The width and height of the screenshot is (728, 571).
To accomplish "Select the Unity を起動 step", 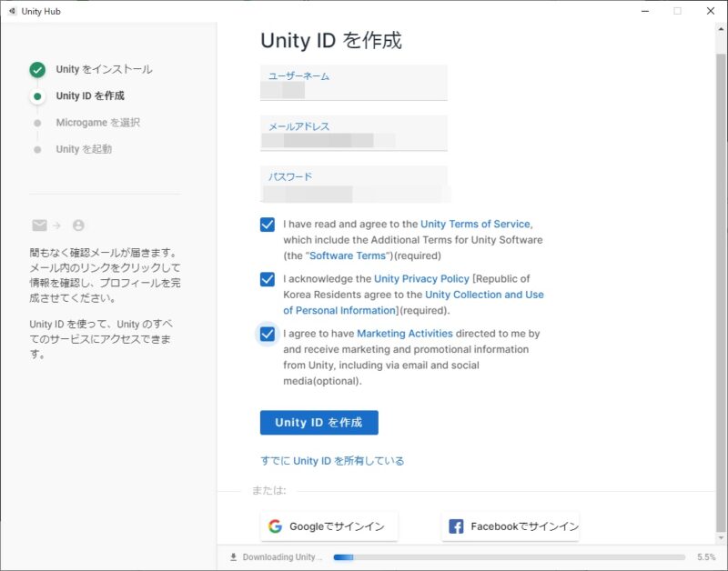I will click(84, 149).
